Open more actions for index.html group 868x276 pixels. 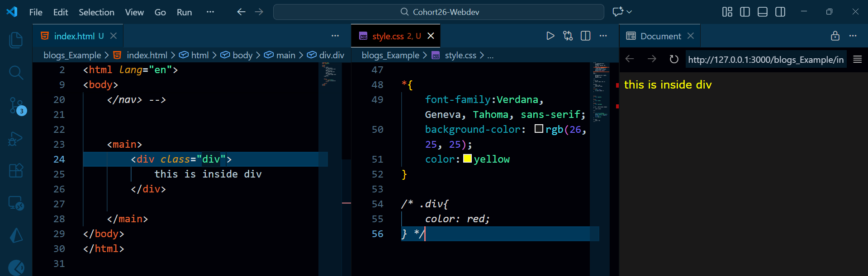(335, 36)
